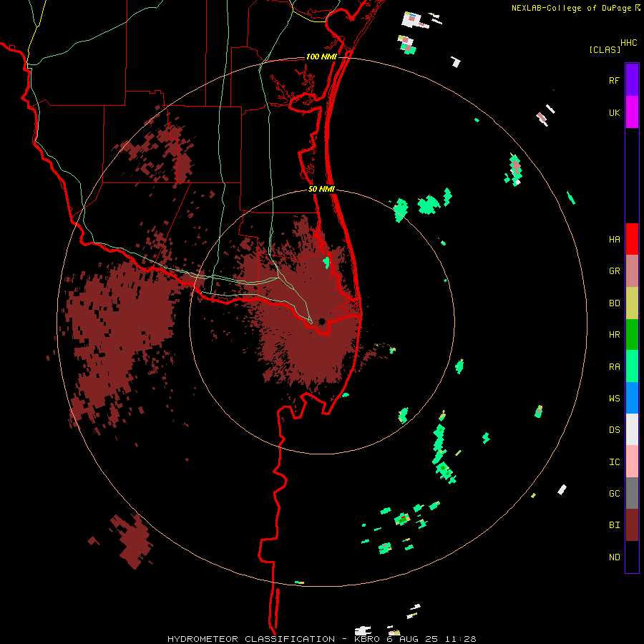The height and width of the screenshot is (644, 644).
Task: Click the blue WS legend swatch
Action: pyautogui.click(x=632, y=398)
